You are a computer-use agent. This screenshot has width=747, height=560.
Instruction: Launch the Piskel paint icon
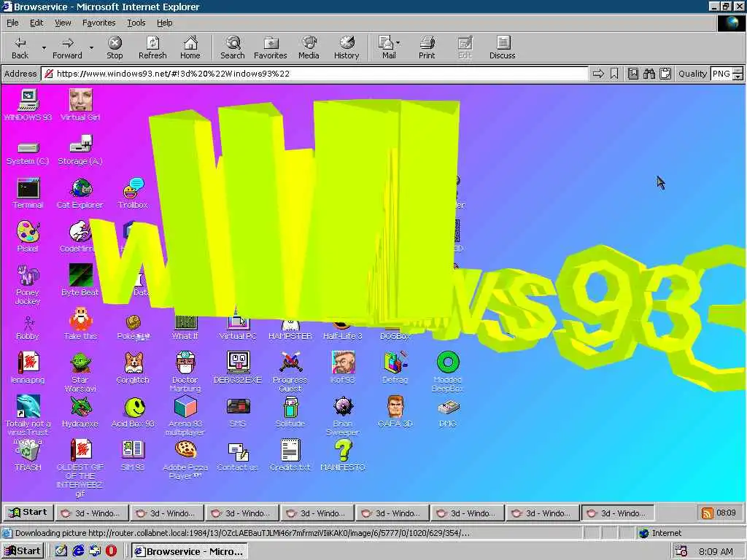point(28,237)
